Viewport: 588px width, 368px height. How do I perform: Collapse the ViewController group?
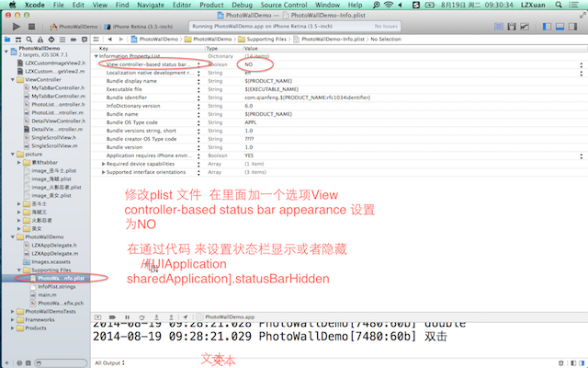point(13,80)
